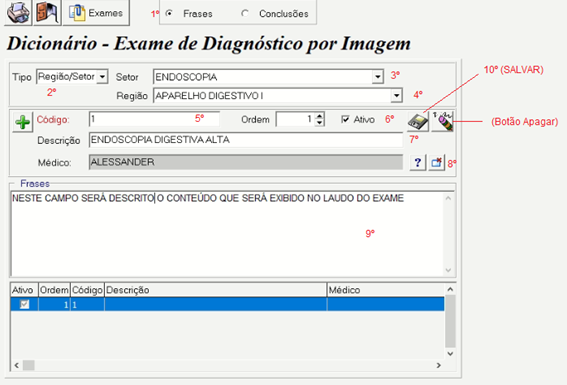The height and width of the screenshot is (385, 567).
Task: Click the printer icon
Action: (18, 13)
